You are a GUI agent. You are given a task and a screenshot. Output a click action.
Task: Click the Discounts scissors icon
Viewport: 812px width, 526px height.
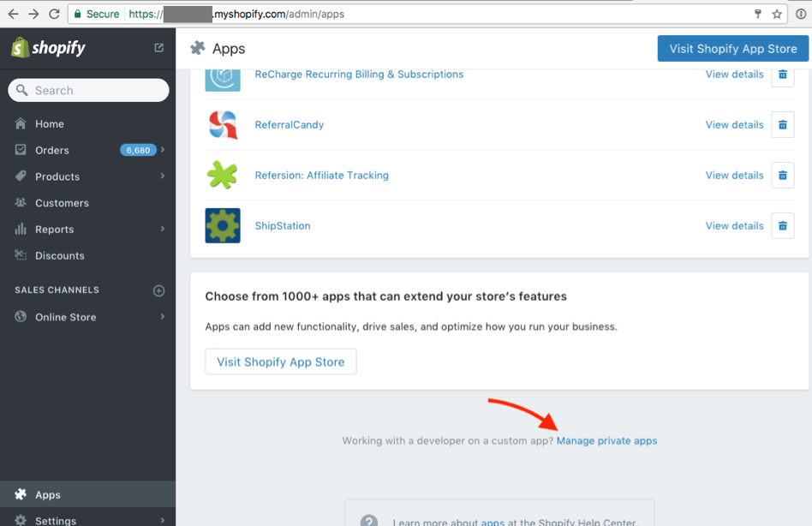(21, 255)
